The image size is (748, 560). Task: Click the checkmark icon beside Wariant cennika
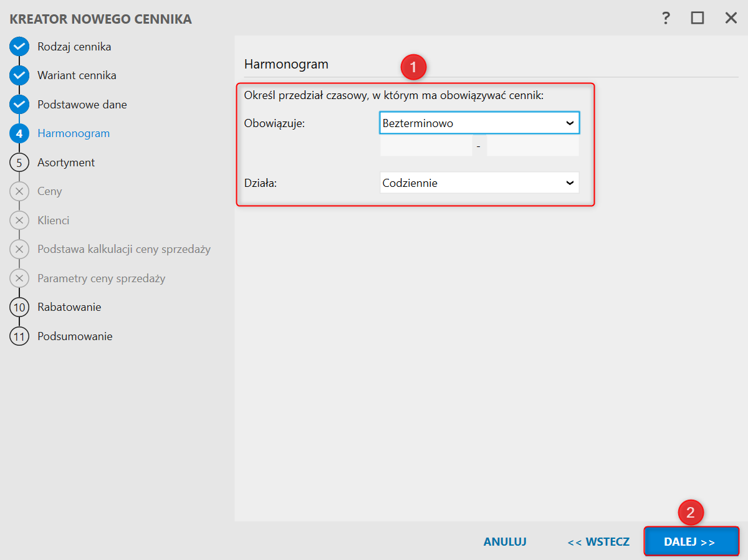(x=19, y=75)
